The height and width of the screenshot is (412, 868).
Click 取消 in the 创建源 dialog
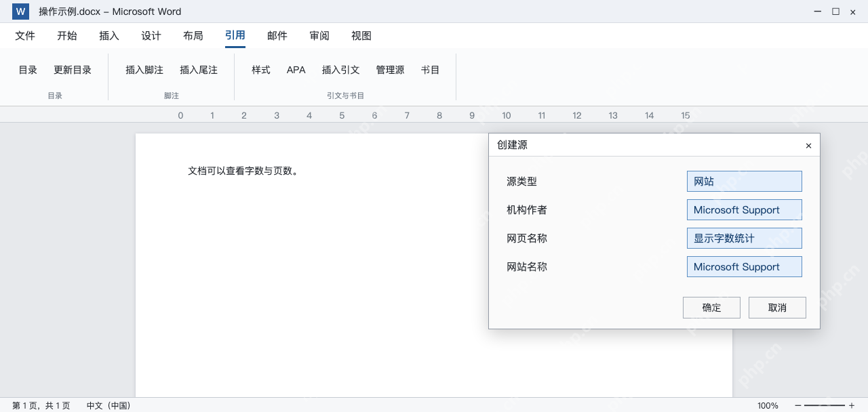point(777,308)
